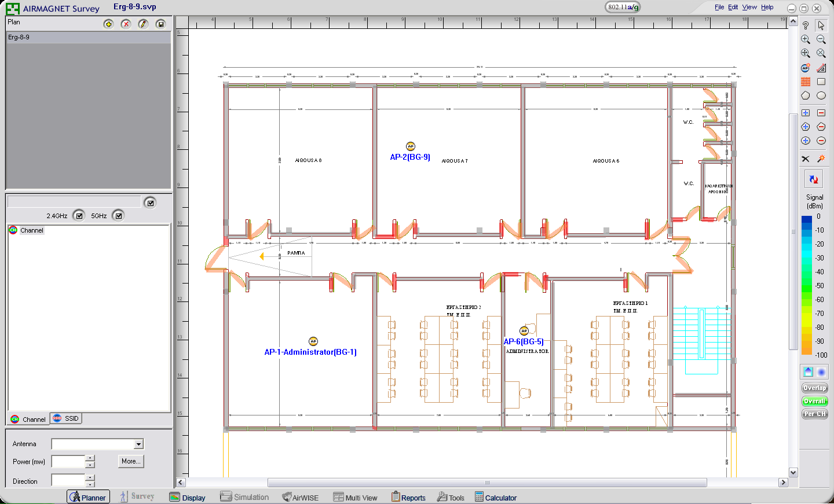Click the blue radial dot icon
Screen dimensions: 834x504
pos(821,371)
